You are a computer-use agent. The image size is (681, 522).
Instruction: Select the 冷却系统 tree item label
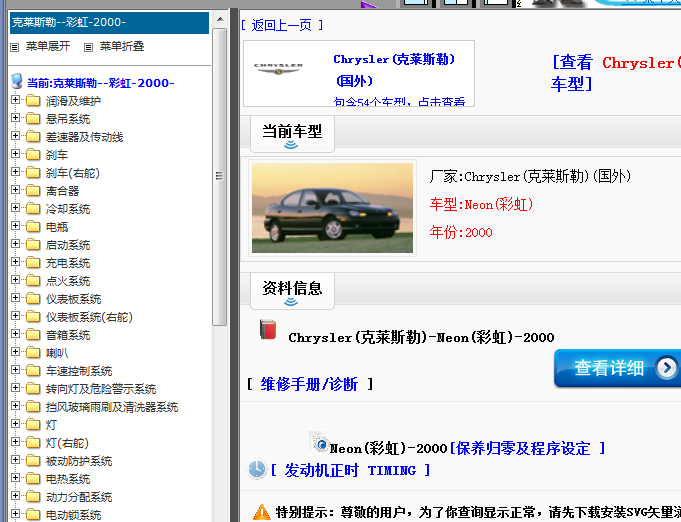pyautogui.click(x=68, y=209)
